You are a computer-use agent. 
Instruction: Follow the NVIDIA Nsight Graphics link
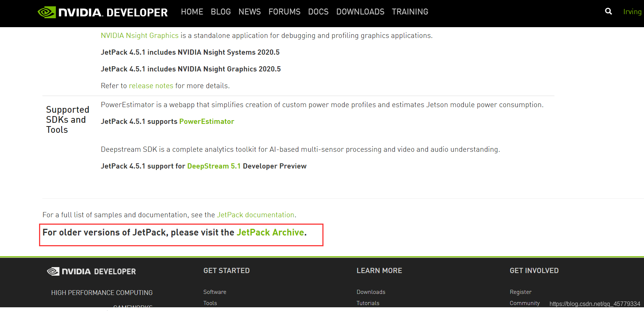click(140, 36)
